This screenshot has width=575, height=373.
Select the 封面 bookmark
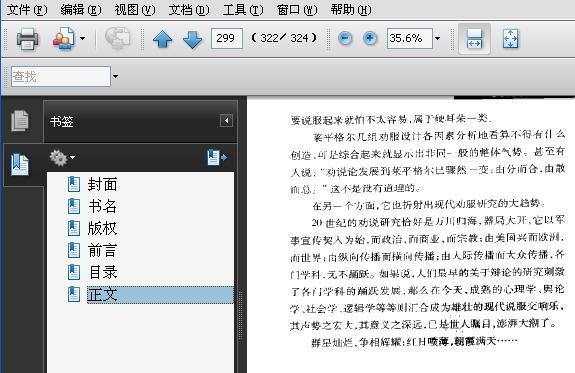click(102, 184)
